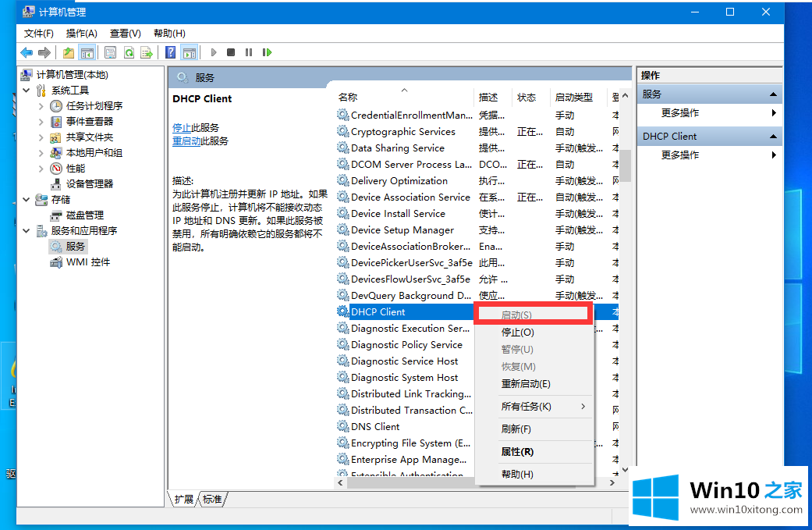The image size is (812, 530).
Task: Toggle the show/hide console tree icon
Action: click(x=87, y=52)
